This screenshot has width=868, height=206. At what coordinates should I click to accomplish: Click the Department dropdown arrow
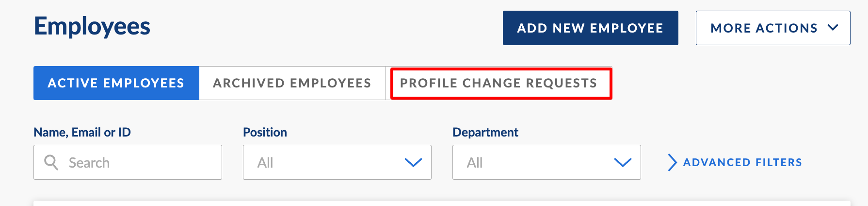click(623, 162)
